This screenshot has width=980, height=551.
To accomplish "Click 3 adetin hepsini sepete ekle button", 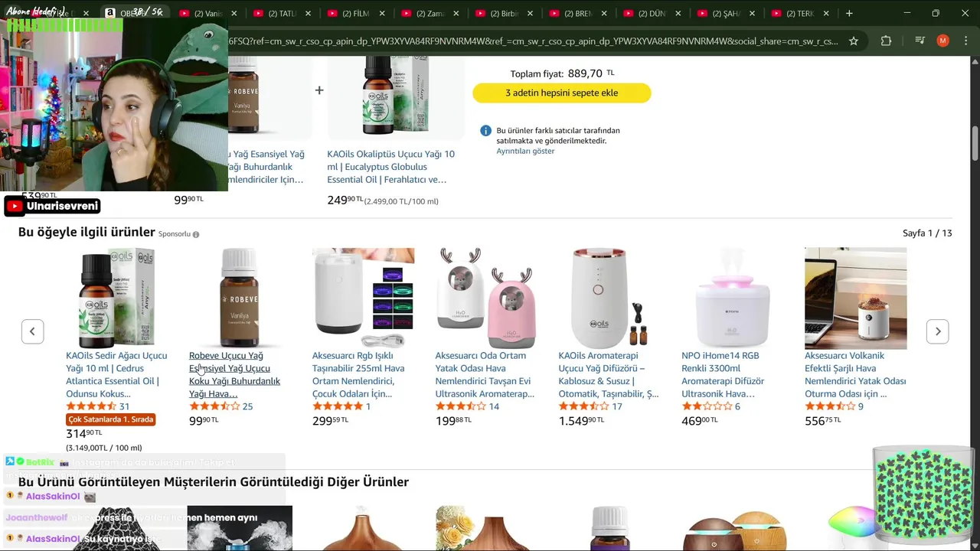I will click(x=562, y=93).
